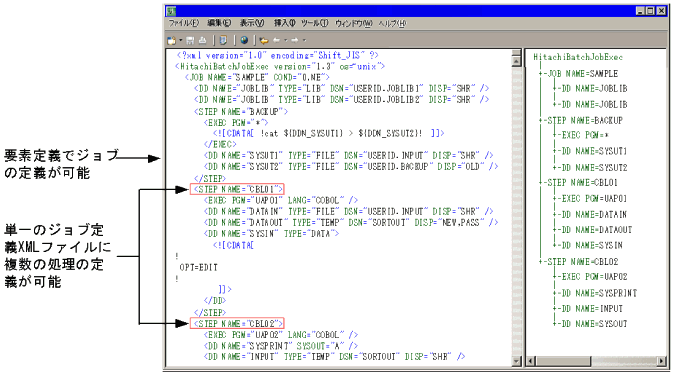Open the ツール(T) menu
Image resolution: width=675 pixels, height=377 pixels.
click(x=314, y=23)
